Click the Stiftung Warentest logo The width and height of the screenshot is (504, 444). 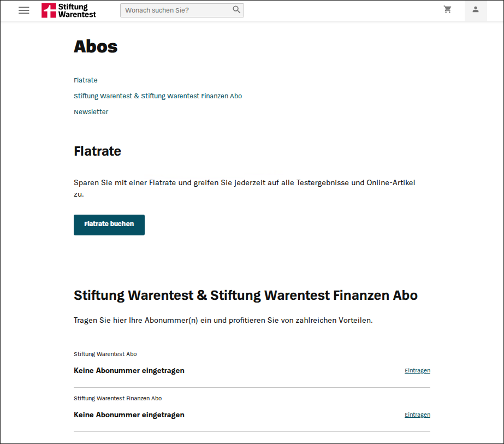[x=69, y=10]
